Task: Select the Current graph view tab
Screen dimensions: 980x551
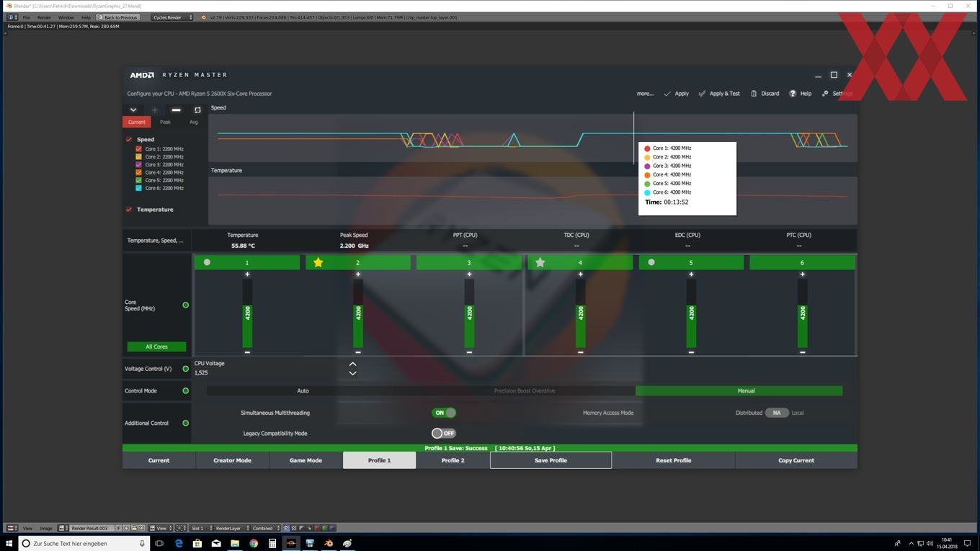Action: pos(137,122)
